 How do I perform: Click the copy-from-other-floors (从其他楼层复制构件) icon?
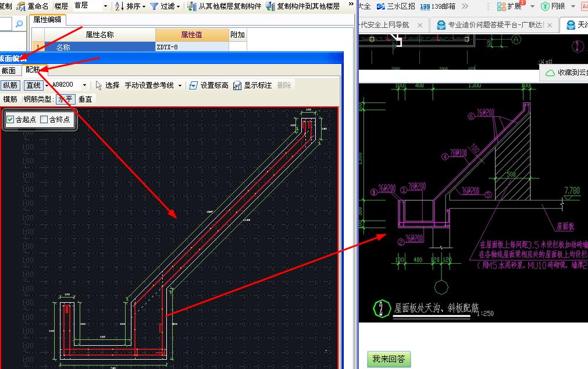(191, 6)
